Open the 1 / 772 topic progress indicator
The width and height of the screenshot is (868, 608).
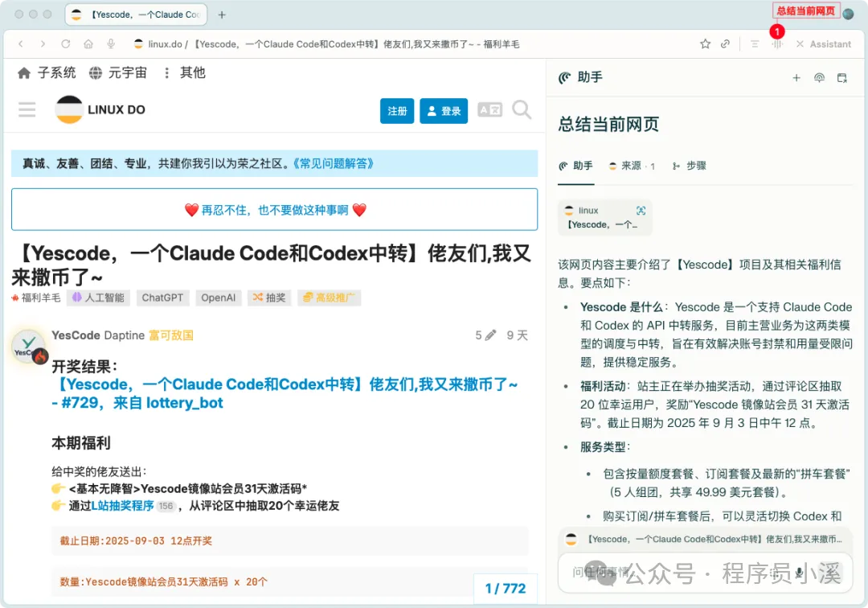coord(506,588)
